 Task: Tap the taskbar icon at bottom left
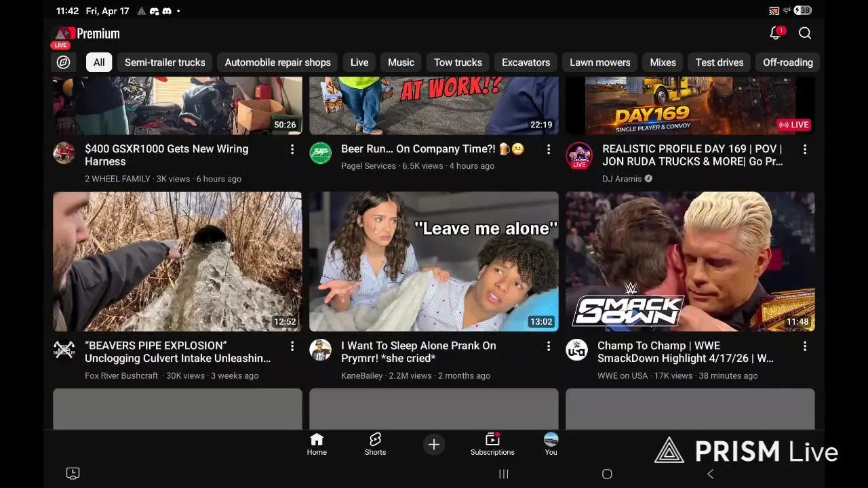73,473
